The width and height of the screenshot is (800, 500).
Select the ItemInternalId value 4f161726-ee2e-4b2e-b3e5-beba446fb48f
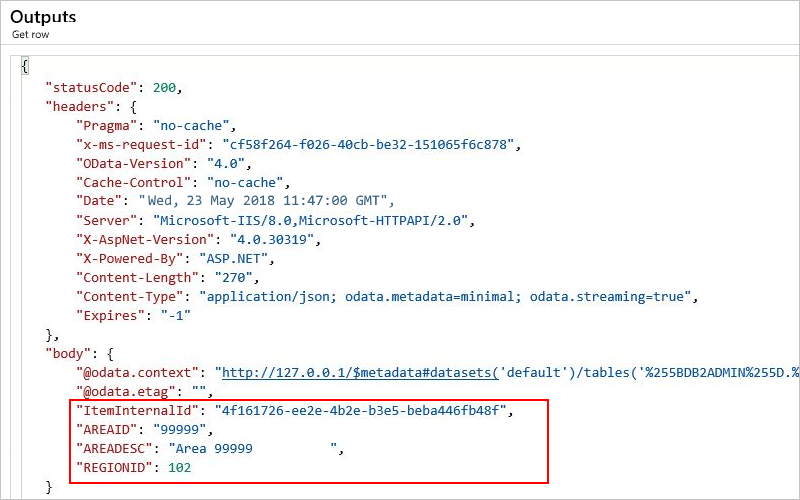tap(360, 410)
